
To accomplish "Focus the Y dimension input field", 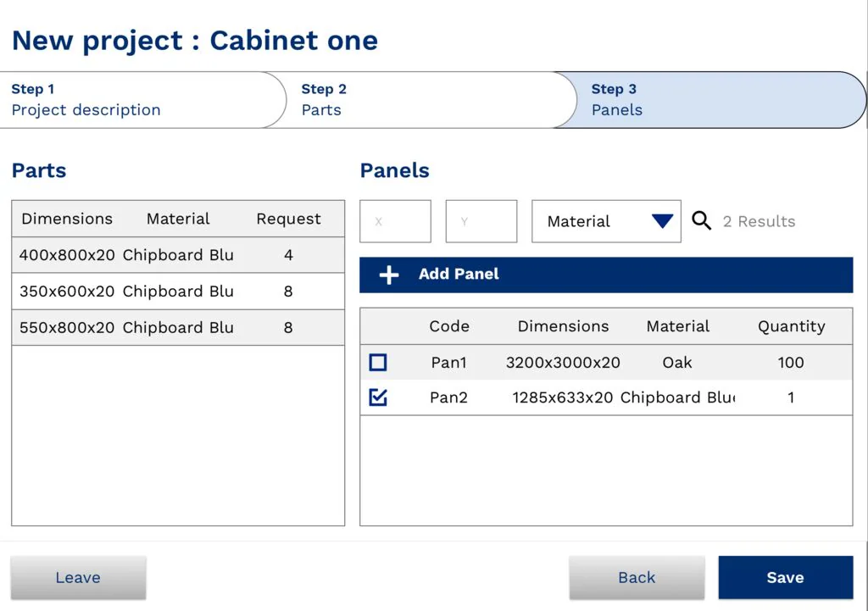I will (481, 221).
